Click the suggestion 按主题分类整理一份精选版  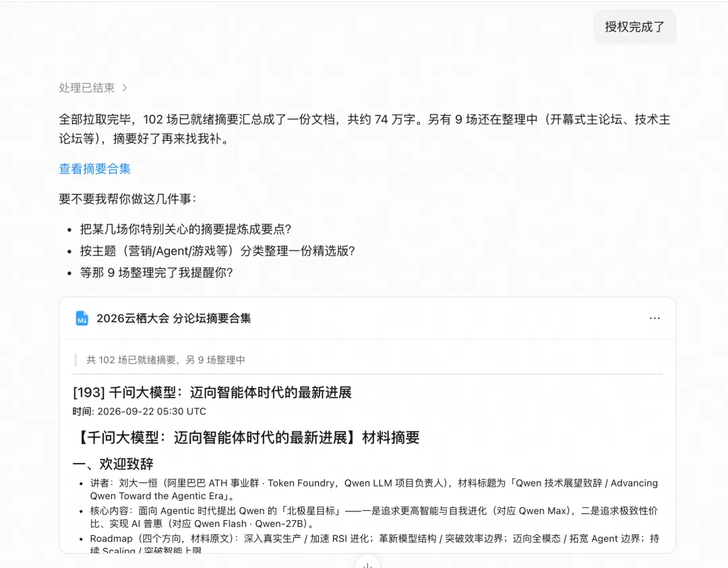click(217, 251)
